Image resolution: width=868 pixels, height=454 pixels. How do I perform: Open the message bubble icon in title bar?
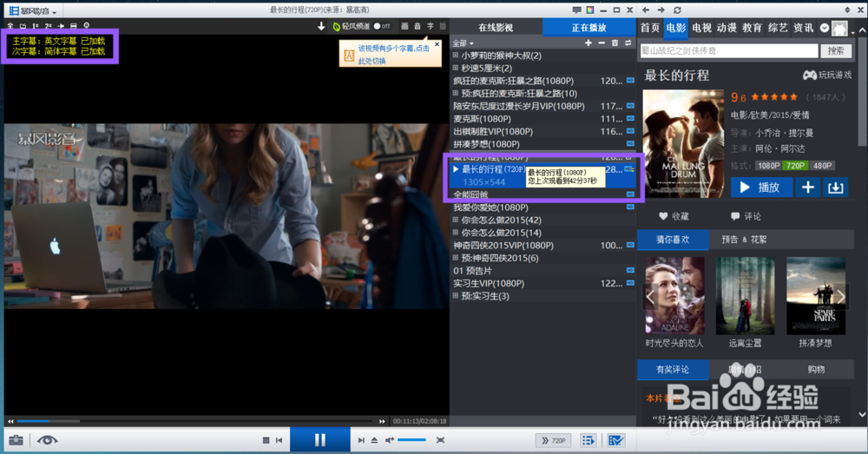click(577, 10)
